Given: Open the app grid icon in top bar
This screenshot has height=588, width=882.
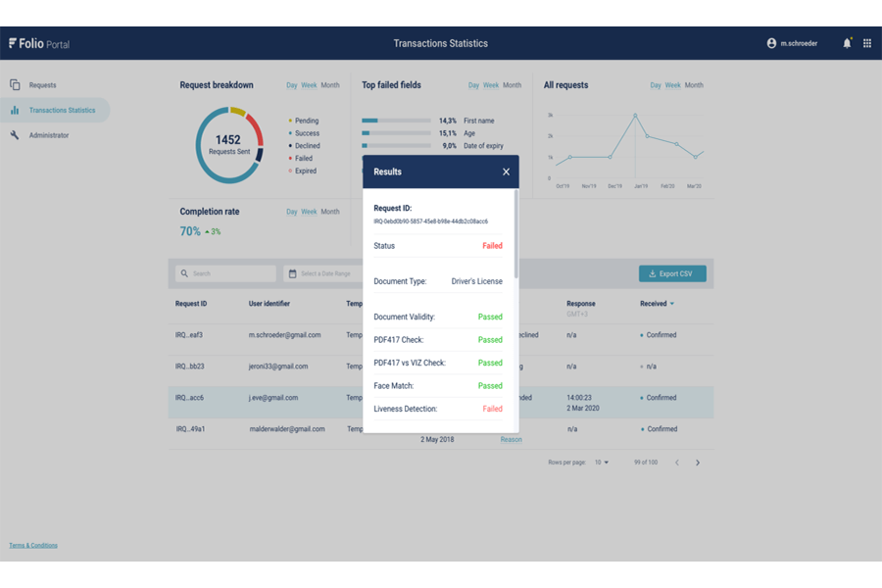Looking at the screenshot, I should click(x=867, y=42).
